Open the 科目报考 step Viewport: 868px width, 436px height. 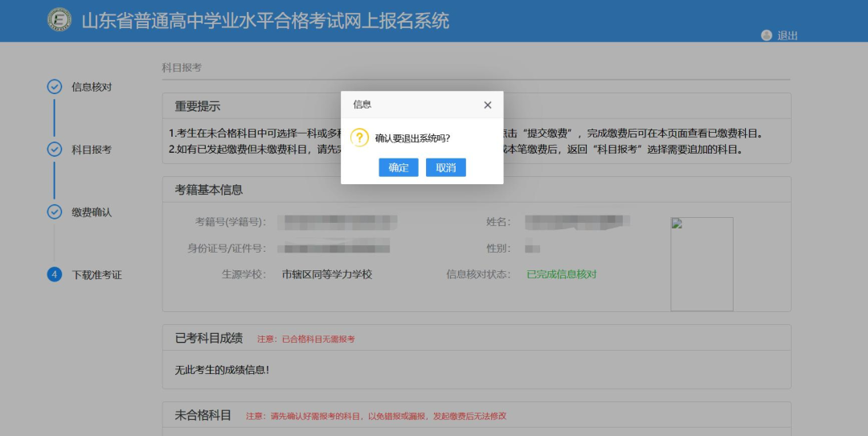pos(92,150)
